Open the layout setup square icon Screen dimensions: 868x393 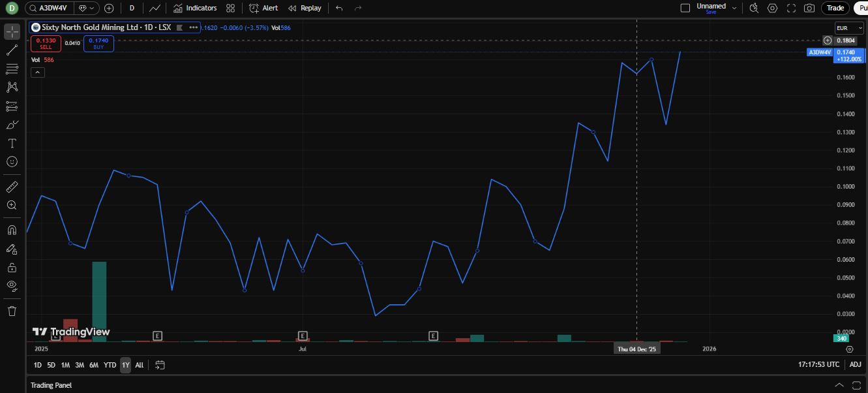coord(685,8)
